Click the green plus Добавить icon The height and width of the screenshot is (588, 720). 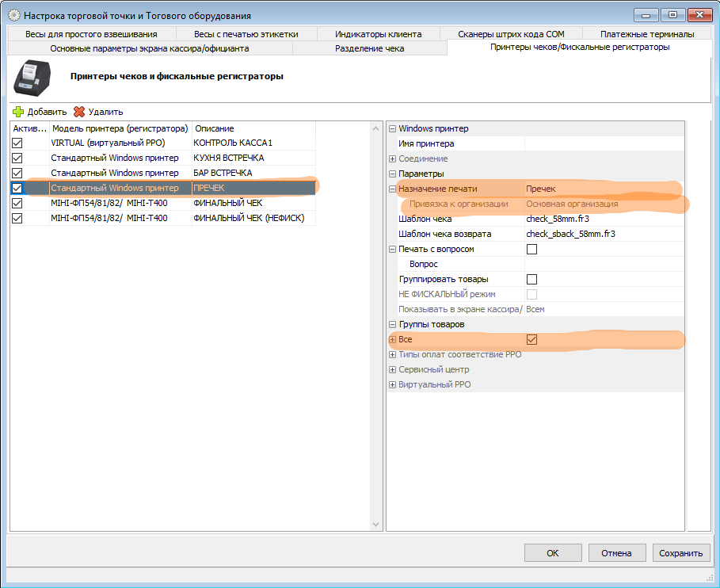[18, 112]
